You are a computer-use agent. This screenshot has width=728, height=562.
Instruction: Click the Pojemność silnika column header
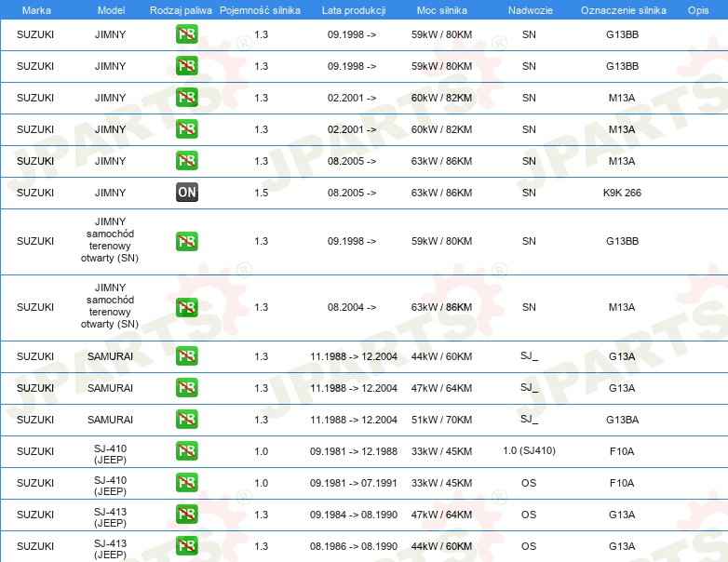point(260,10)
